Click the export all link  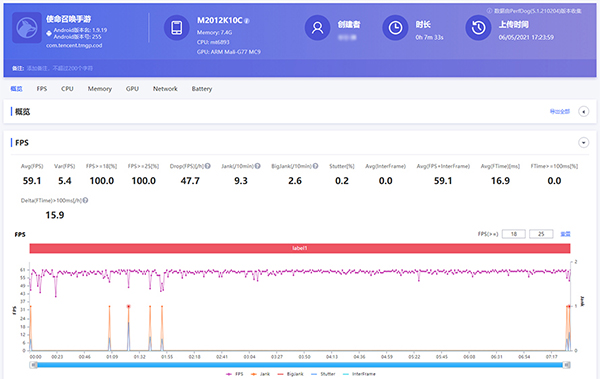coord(559,111)
